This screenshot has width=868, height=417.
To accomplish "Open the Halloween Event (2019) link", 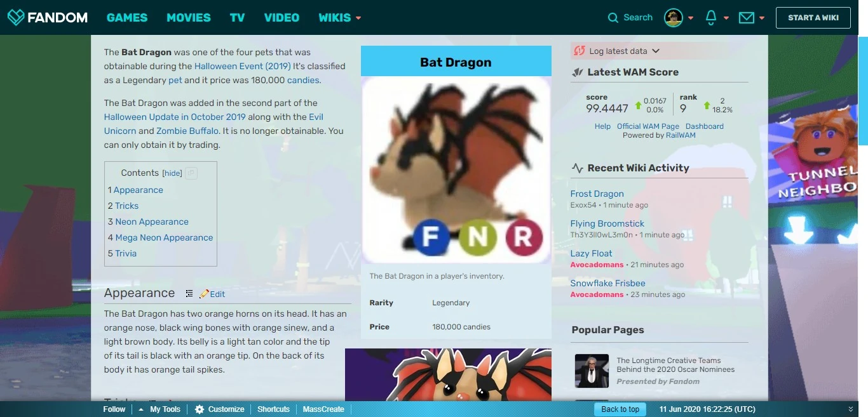I will (x=243, y=66).
